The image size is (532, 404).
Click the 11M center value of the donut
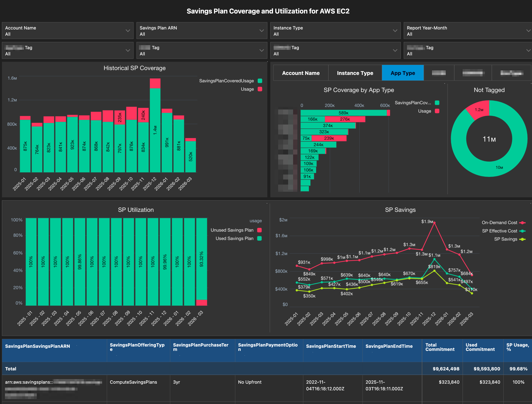click(489, 139)
